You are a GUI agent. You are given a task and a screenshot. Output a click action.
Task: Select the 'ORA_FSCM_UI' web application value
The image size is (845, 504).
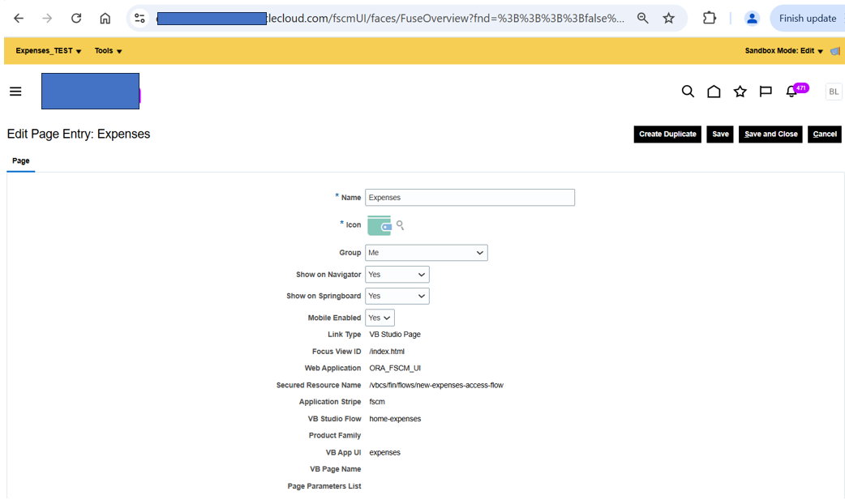tap(395, 369)
